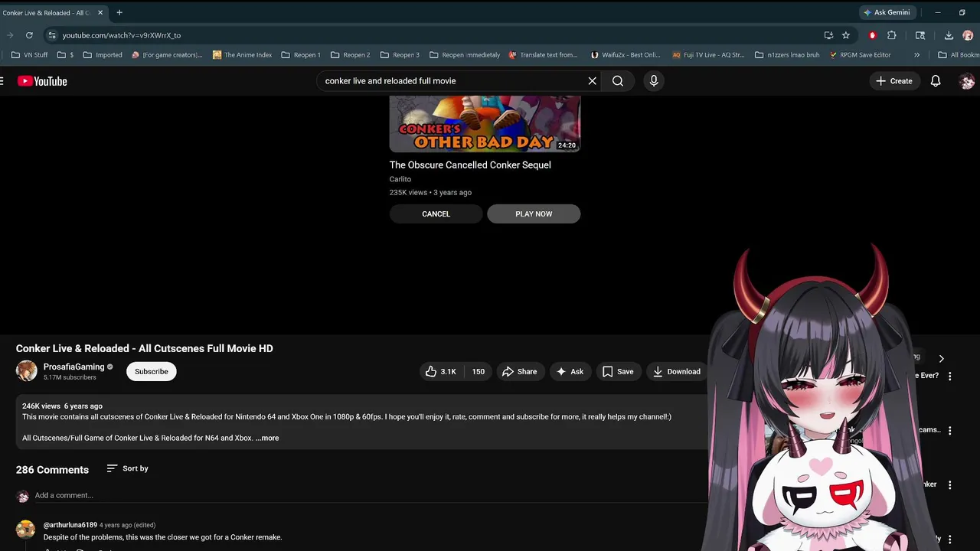Open the All Bookmarks folder
Image resolution: width=980 pixels, height=551 pixels.
pyautogui.click(x=959, y=55)
